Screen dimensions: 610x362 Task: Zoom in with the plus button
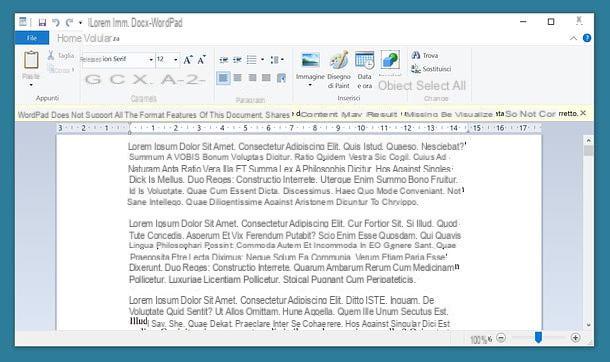pos(575,338)
